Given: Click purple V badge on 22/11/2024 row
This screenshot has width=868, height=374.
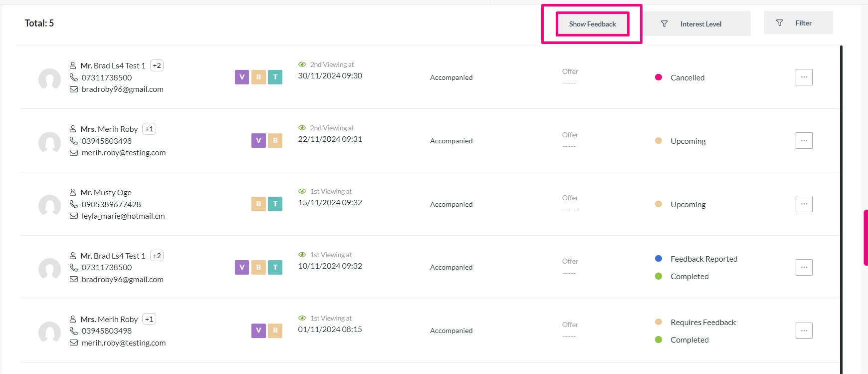Looking at the screenshot, I should click(258, 140).
